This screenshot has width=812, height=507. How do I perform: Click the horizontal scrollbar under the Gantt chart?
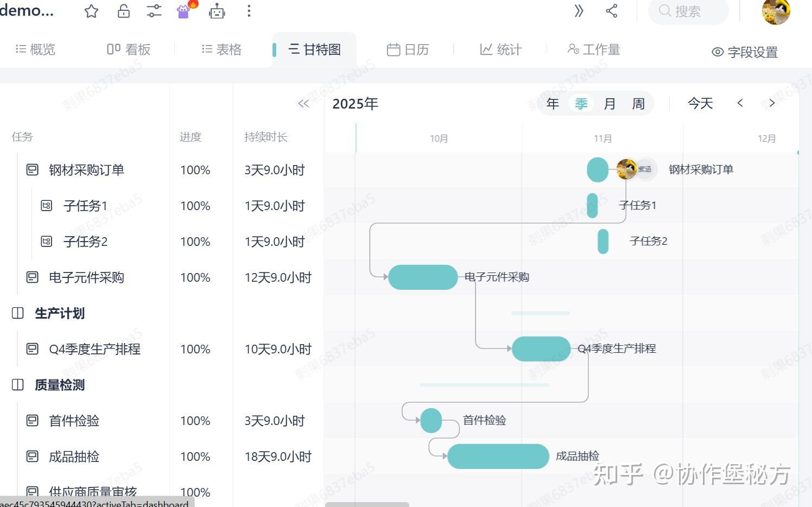point(367,505)
